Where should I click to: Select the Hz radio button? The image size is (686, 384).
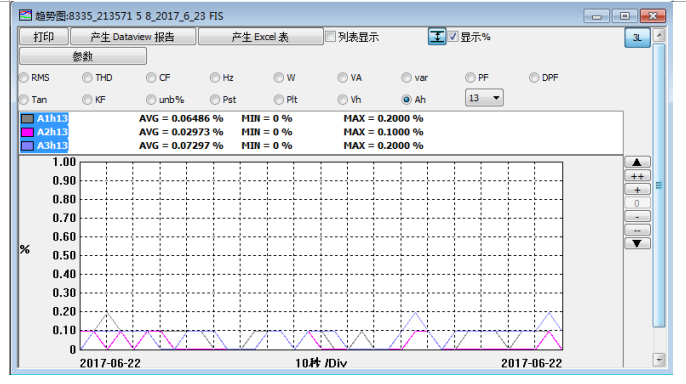215,78
